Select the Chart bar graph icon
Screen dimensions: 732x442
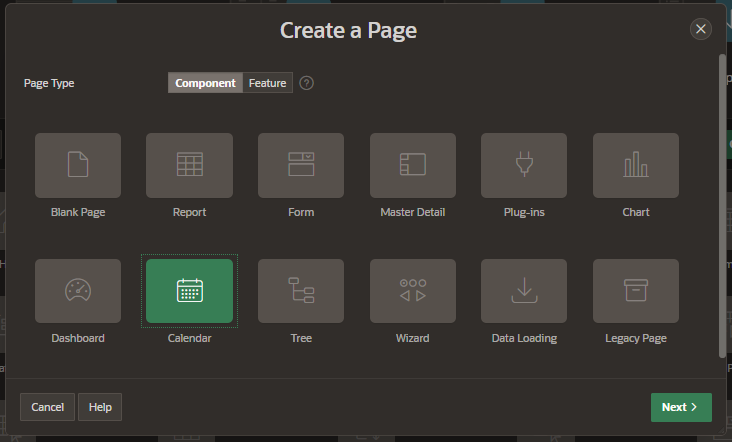click(636, 165)
